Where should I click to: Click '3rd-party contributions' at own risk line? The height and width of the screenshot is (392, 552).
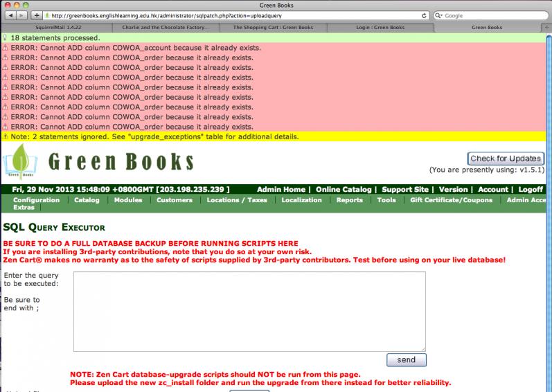(x=157, y=252)
